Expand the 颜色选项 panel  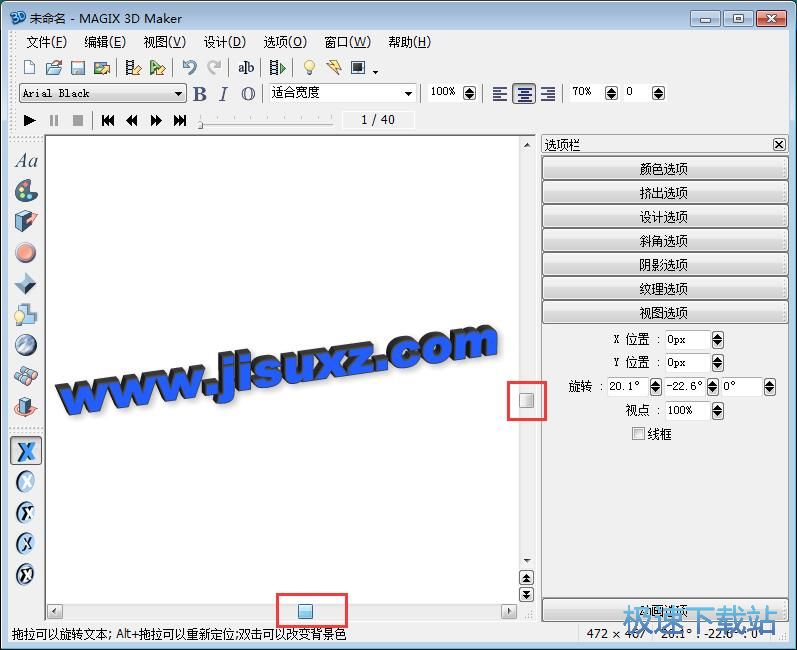tap(665, 169)
